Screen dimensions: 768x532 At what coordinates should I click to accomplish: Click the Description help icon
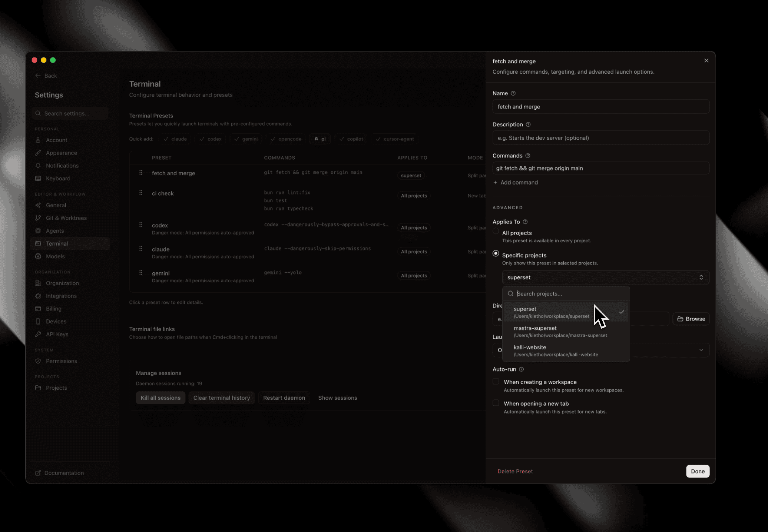pos(528,124)
